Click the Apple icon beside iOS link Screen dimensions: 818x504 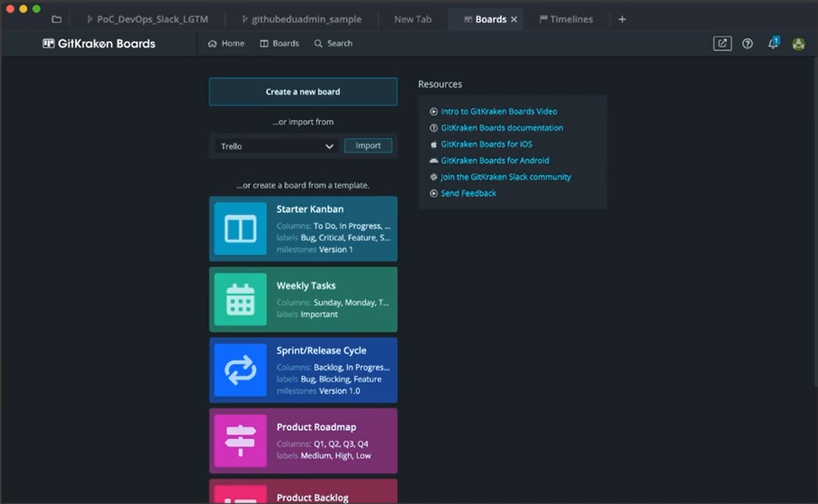click(434, 144)
